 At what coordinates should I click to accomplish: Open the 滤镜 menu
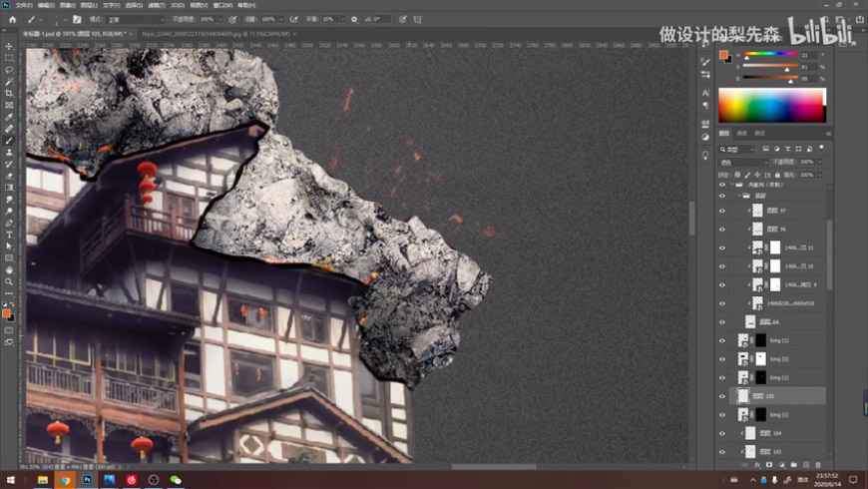(x=156, y=5)
